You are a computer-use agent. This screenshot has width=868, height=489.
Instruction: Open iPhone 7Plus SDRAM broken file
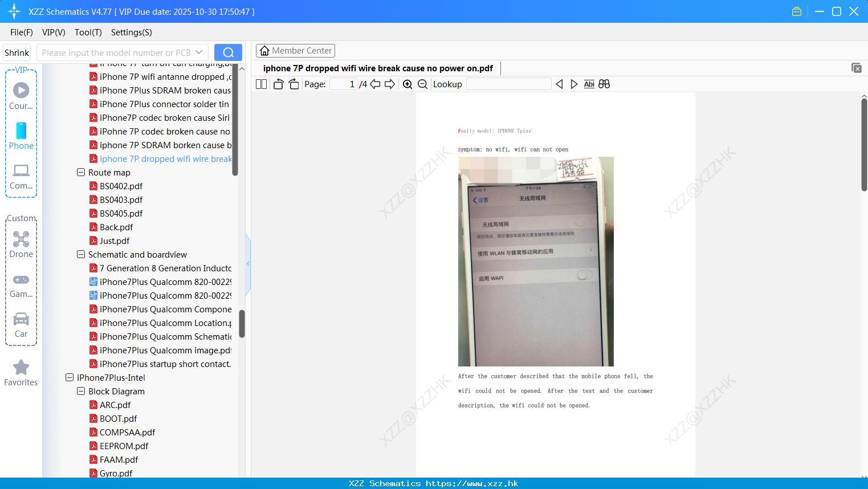161,90
